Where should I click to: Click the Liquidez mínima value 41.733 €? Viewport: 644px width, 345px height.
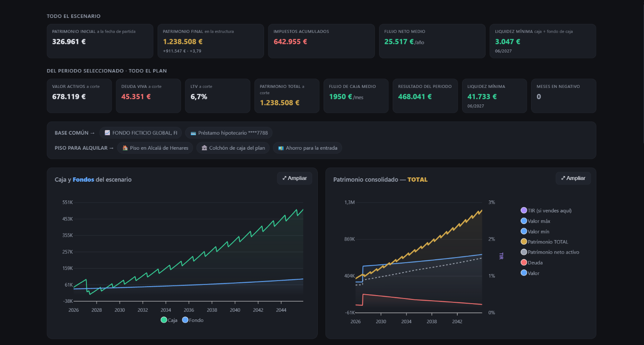(482, 96)
